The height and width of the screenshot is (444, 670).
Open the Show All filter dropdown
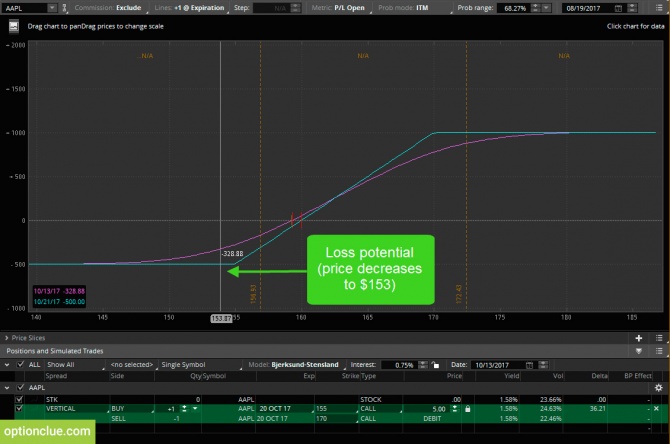[75, 365]
